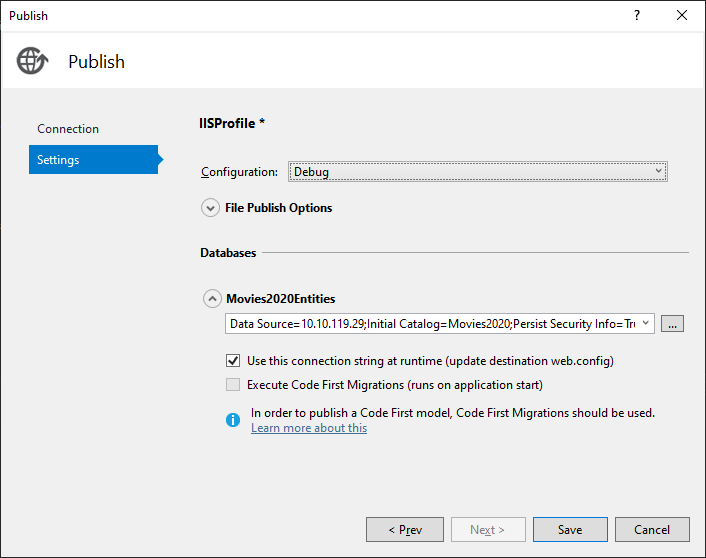Click the Help question mark in title bar
This screenshot has height=558, width=706.
click(637, 15)
